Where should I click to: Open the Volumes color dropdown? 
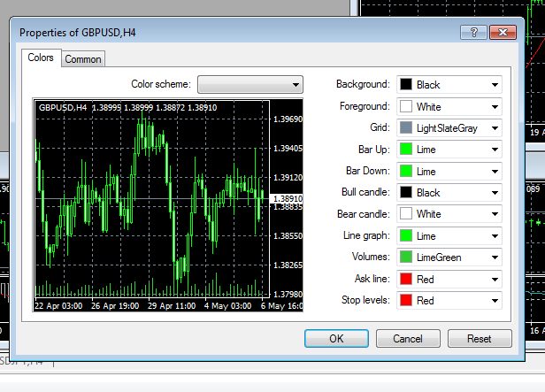449,257
